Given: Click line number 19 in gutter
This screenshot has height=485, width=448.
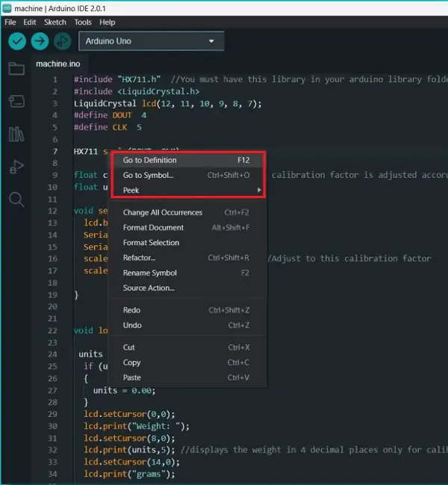Looking at the screenshot, I should 52,295.
